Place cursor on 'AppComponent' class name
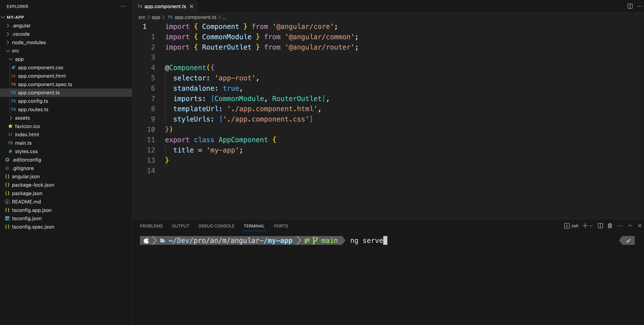This screenshot has width=644, height=325. point(243,140)
